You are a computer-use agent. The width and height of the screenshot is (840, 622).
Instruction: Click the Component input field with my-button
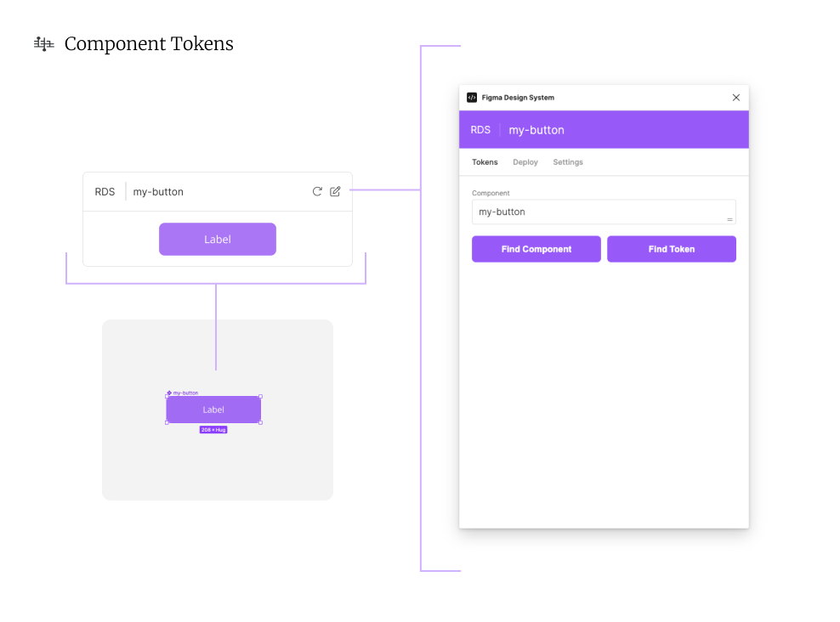[604, 212]
